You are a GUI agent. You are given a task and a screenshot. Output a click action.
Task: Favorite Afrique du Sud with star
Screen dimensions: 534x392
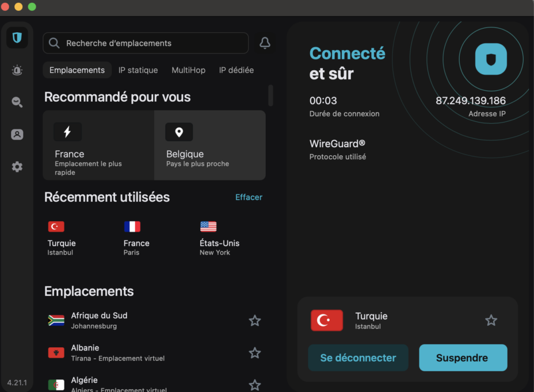255,321
